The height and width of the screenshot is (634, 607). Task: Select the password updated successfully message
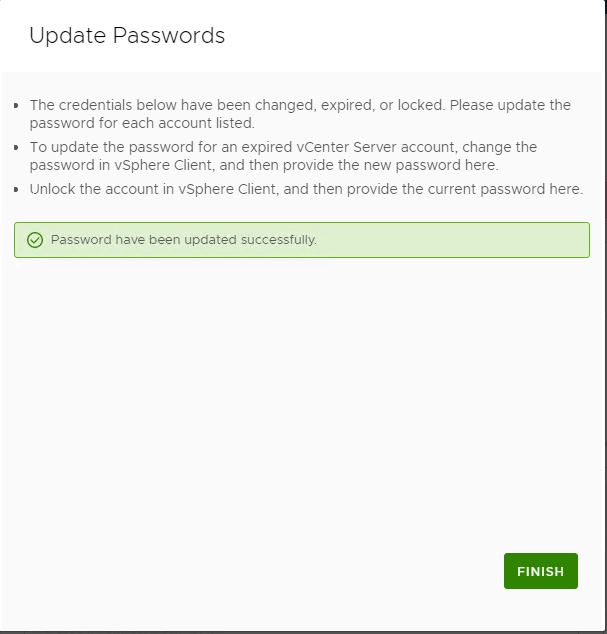(x=183, y=240)
